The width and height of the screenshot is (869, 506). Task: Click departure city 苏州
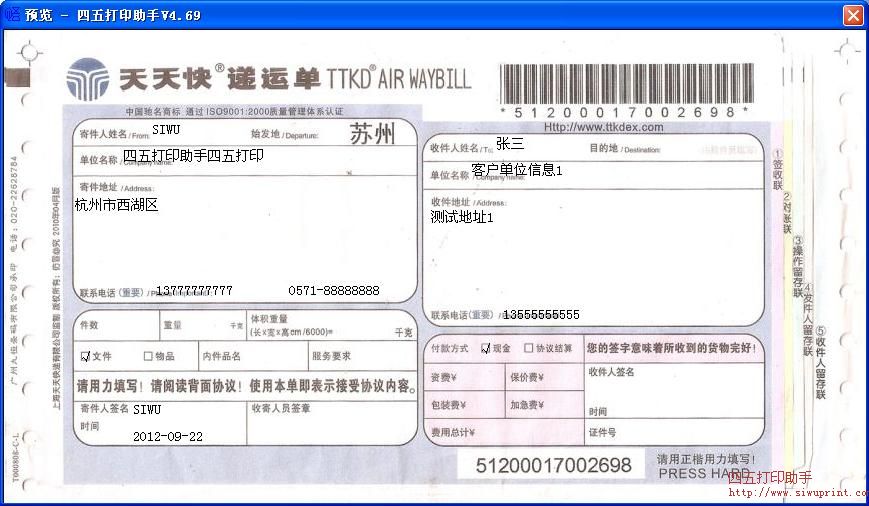(x=372, y=134)
